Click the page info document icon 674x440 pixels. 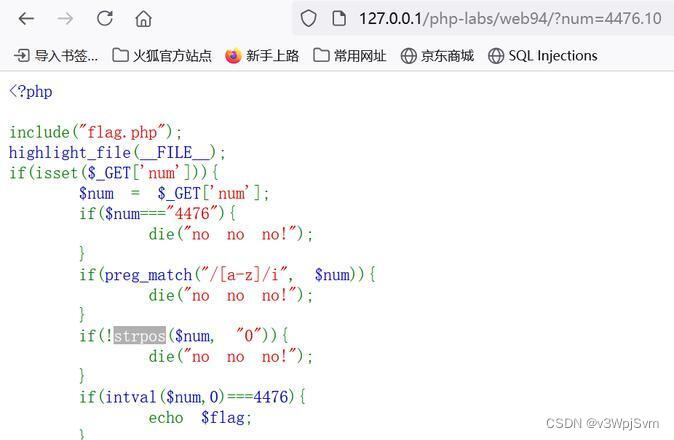[339, 18]
